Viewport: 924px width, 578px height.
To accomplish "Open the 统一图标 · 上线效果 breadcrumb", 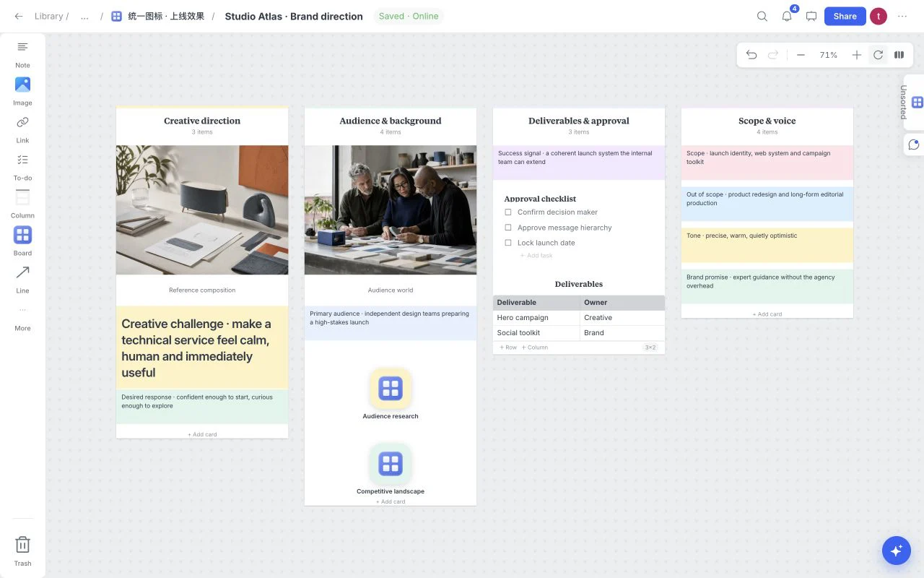I will [157, 16].
